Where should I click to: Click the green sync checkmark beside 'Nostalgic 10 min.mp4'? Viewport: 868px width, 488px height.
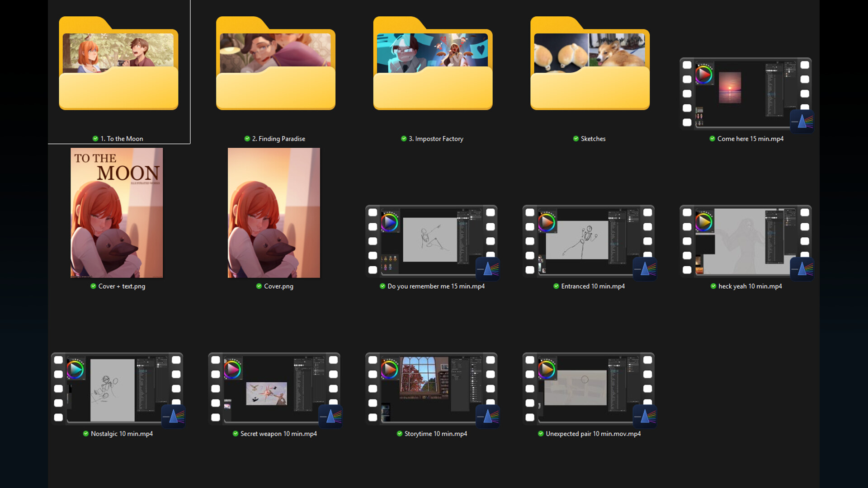coord(86,433)
